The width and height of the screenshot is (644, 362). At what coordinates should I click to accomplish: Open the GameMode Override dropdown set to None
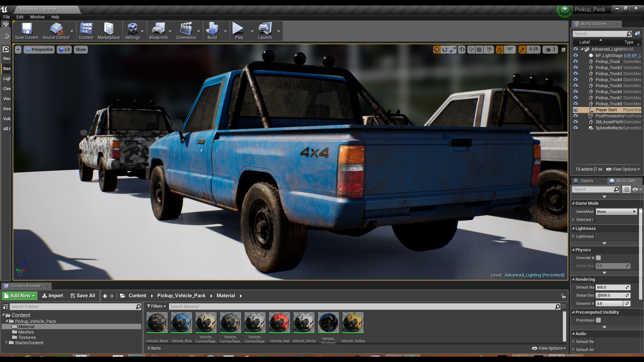[616, 212]
